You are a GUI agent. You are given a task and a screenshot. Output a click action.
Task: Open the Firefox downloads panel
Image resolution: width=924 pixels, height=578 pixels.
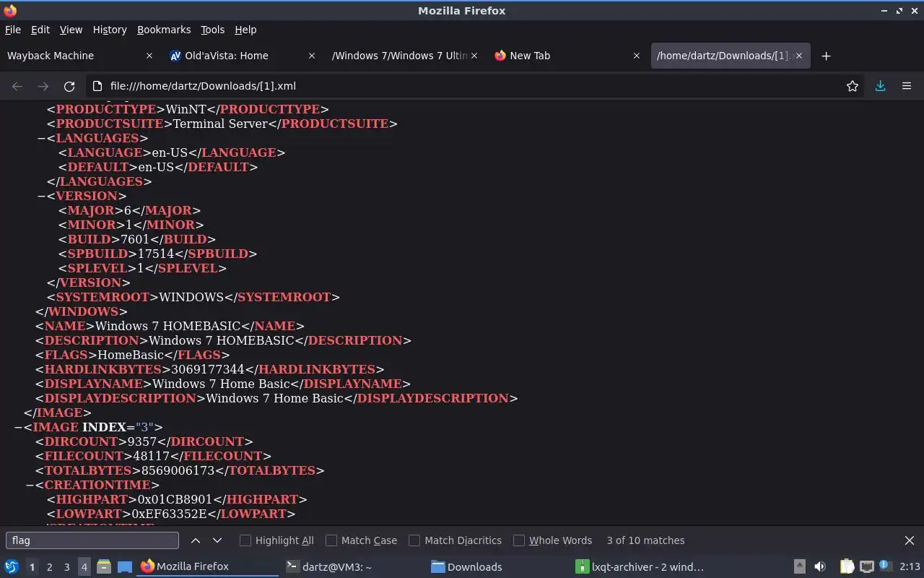pos(881,86)
